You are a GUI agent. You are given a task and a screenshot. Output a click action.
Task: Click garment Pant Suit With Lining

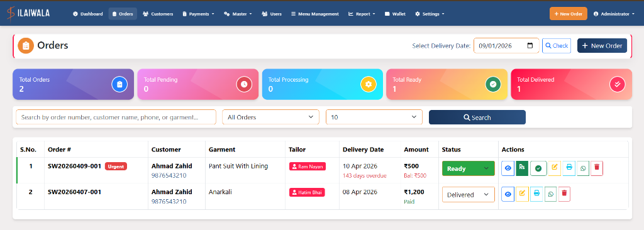(x=238, y=167)
